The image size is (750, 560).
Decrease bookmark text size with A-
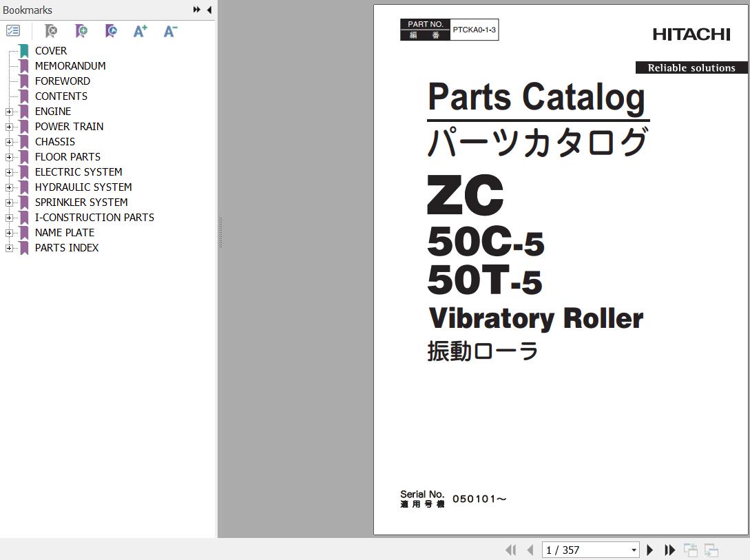(170, 31)
